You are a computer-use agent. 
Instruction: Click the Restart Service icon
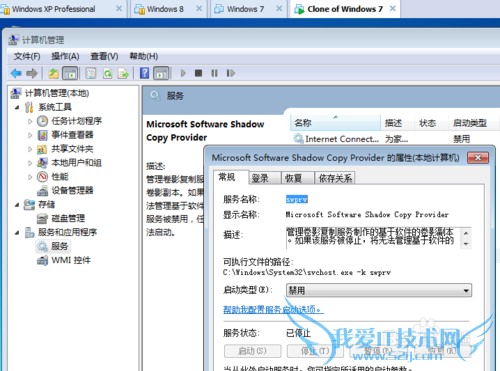click(231, 73)
